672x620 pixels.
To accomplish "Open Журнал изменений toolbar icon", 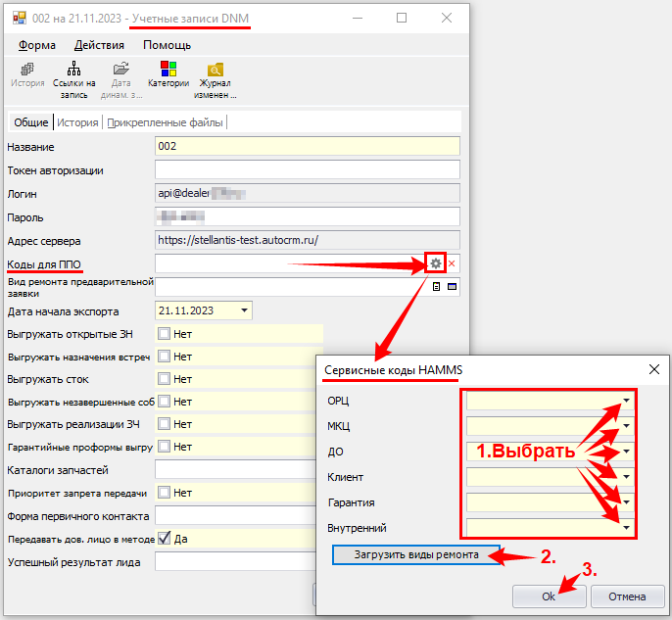I will point(215,74).
